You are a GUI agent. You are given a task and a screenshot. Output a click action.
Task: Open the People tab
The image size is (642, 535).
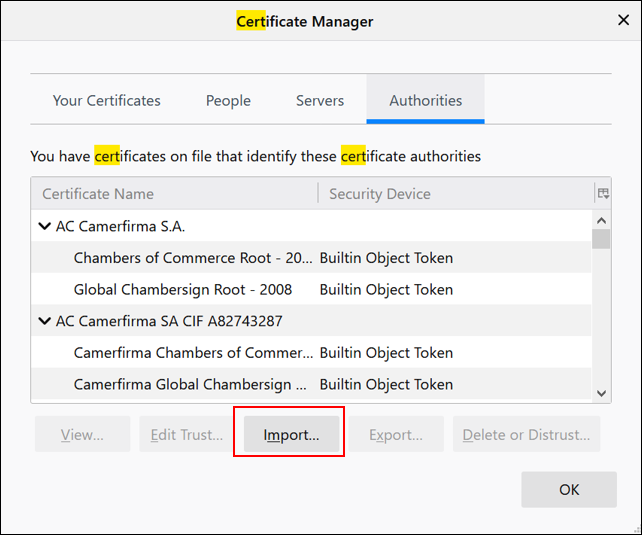[x=228, y=100]
